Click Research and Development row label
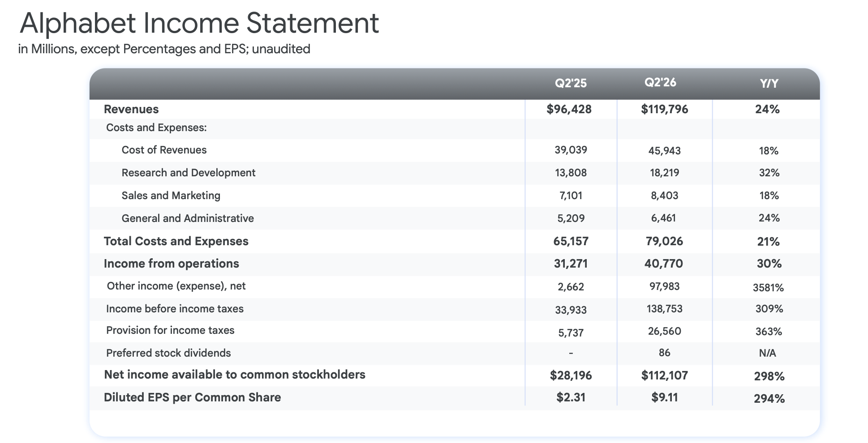This screenshot has height=443, width=868. [x=189, y=173]
